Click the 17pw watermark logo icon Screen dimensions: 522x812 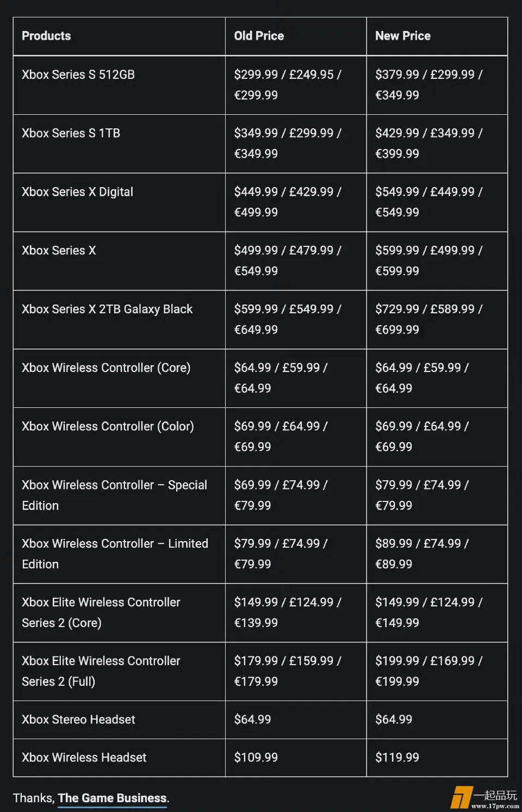click(x=459, y=798)
